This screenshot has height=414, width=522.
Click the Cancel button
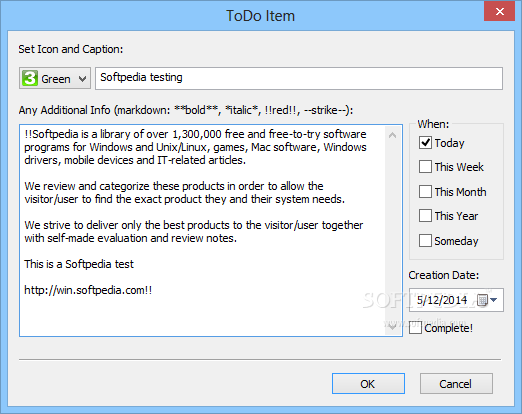point(456,384)
